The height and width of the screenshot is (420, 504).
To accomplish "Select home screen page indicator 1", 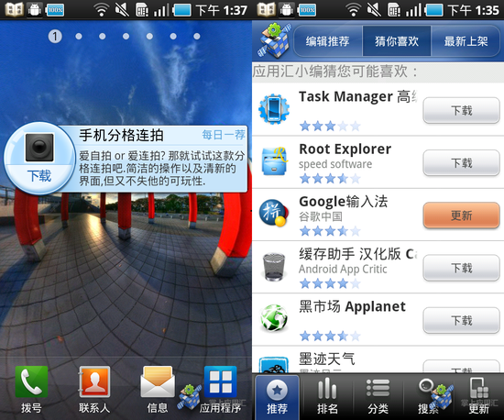I will [55, 37].
